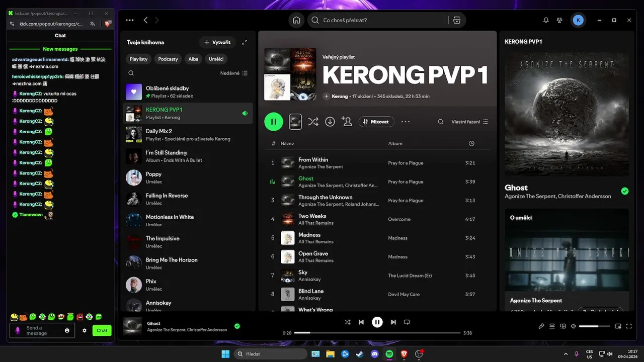Viewport: 644px width, 362px height.
Task: Enter Spotify full screen mode
Action: [x=629, y=326]
